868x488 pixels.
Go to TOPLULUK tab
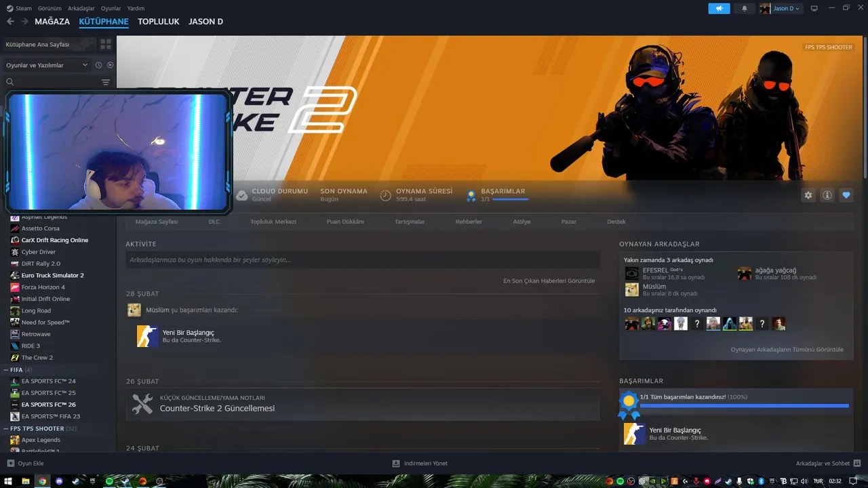pos(159,22)
